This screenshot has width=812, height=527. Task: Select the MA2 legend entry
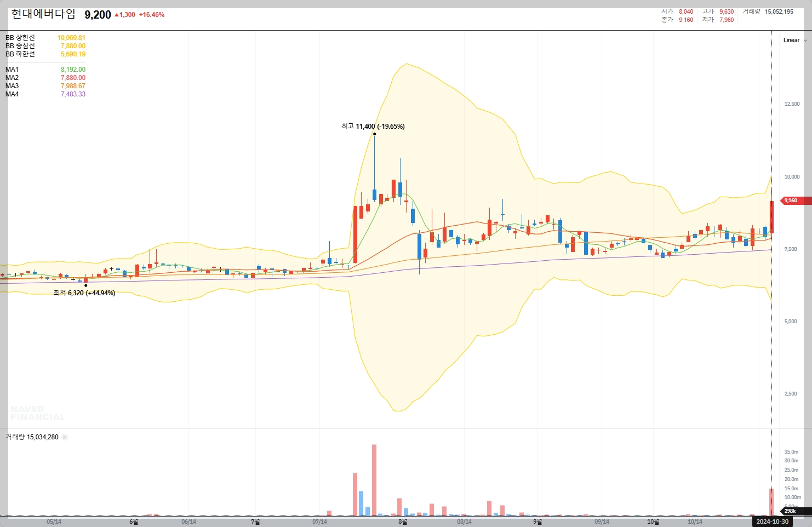[12, 78]
